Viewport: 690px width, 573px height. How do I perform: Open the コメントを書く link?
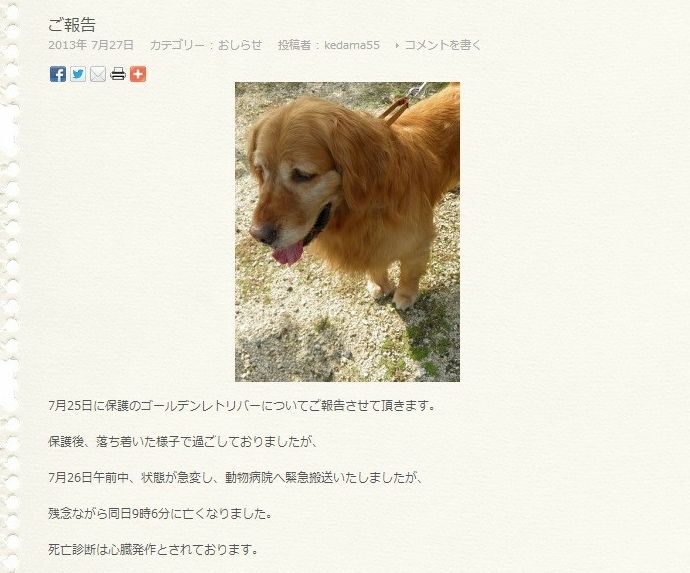[x=443, y=45]
